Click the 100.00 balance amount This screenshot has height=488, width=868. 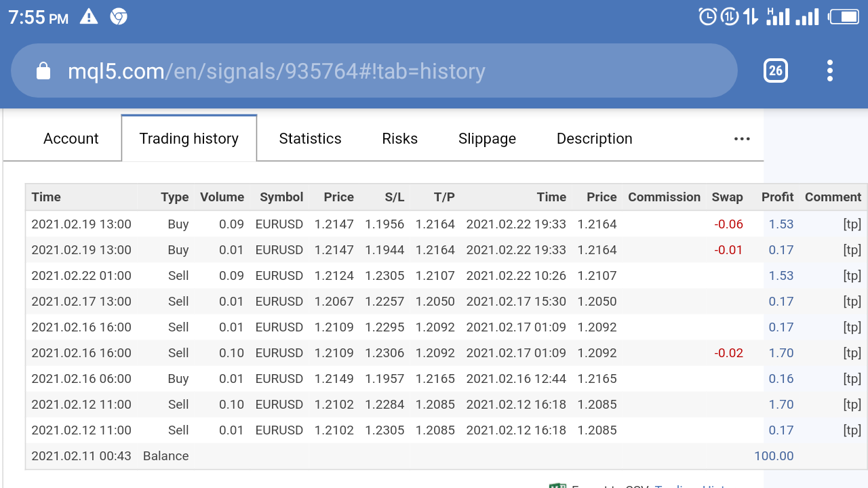pos(774,456)
